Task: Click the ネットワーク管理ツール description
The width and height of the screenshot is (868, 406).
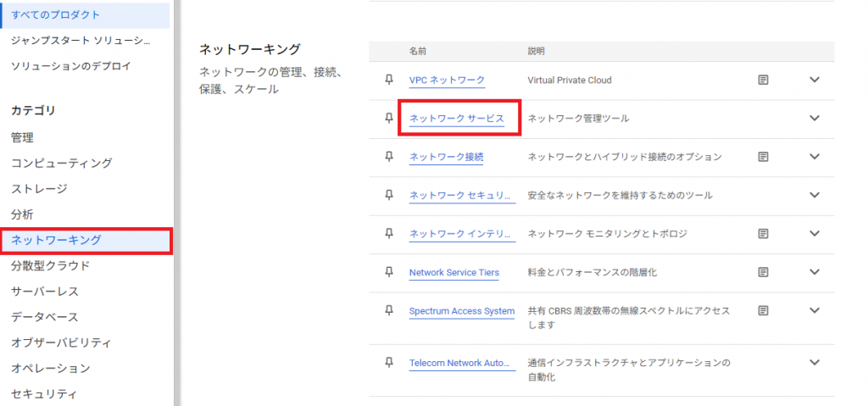Action: click(578, 119)
